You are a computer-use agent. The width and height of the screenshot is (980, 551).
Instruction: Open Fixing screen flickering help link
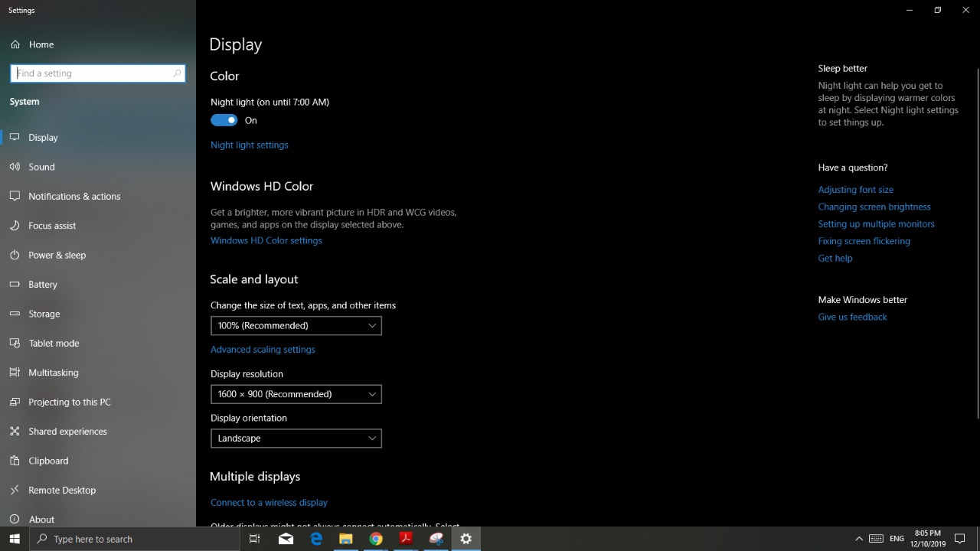(864, 241)
